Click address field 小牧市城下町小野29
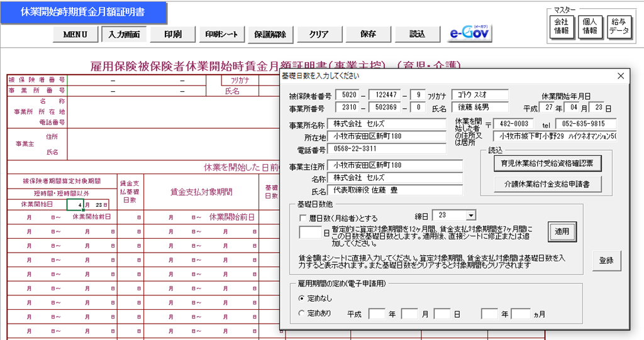644x340 pixels. tap(555, 136)
